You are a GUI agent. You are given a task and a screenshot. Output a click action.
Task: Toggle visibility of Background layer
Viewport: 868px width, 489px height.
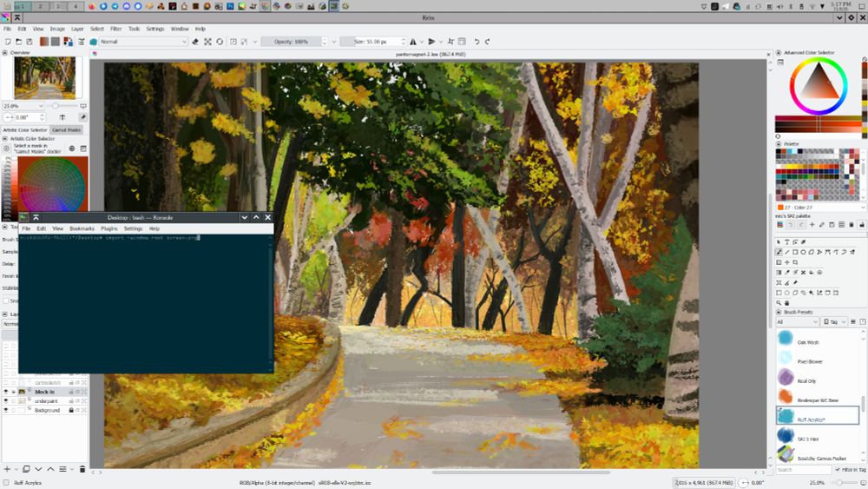click(6, 410)
